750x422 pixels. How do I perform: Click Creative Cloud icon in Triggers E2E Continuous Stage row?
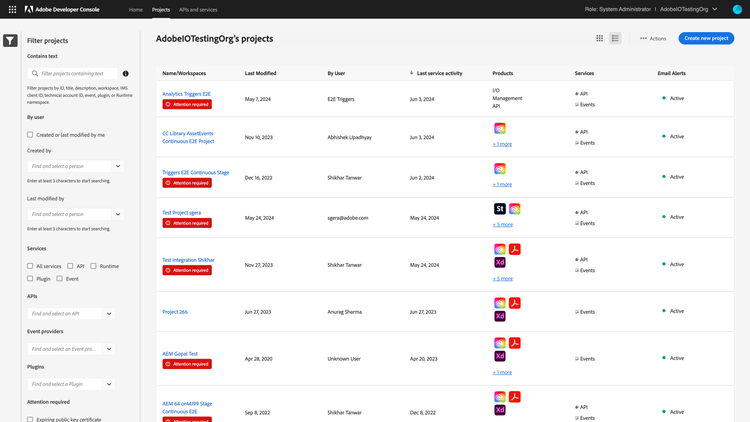(500, 168)
